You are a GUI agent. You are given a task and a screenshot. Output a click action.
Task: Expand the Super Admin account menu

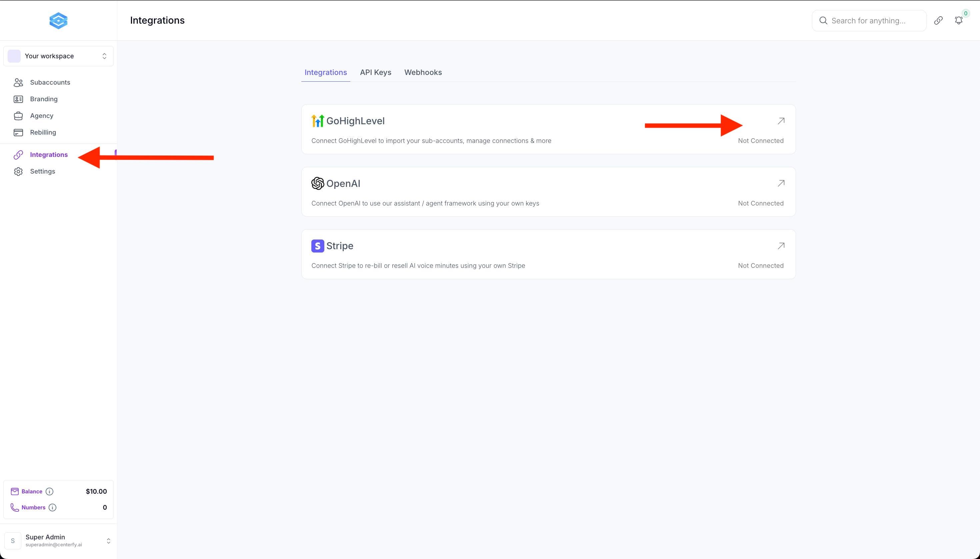tap(58, 541)
